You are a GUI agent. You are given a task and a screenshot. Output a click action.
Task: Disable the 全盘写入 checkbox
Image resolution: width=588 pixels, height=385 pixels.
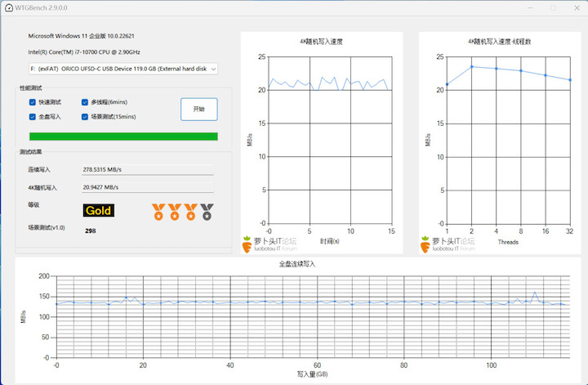click(x=33, y=117)
